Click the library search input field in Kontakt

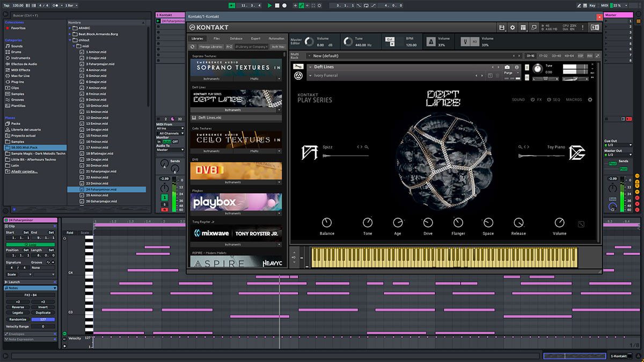coord(251,47)
